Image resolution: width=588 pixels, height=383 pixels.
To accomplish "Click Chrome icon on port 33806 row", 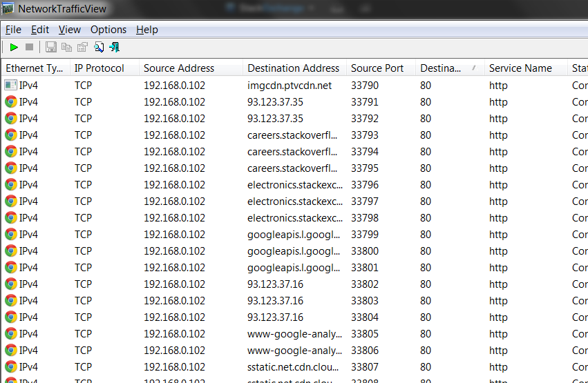I will 10,350.
